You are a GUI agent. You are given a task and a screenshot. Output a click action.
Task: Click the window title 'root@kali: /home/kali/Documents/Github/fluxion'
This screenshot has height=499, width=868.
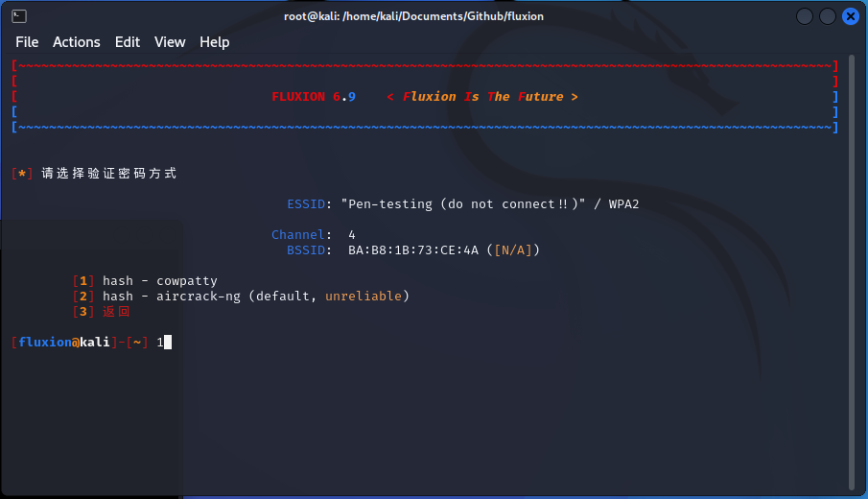413,16
